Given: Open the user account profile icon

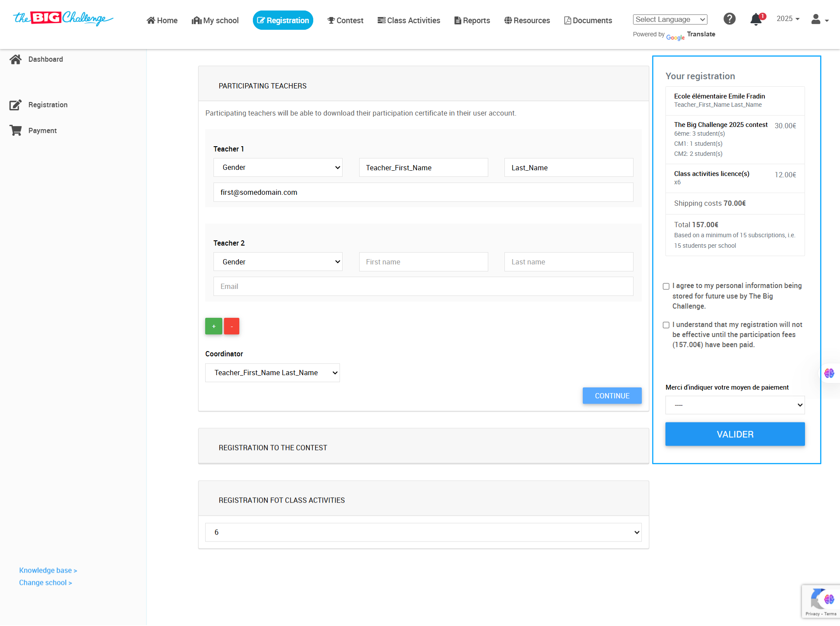Looking at the screenshot, I should 816,19.
